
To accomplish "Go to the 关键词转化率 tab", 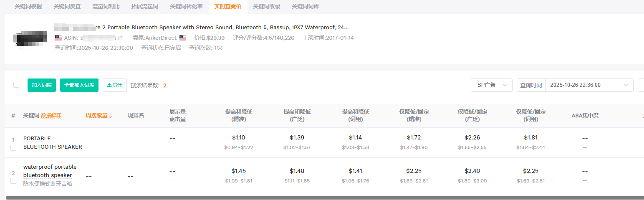I will 186,6.
